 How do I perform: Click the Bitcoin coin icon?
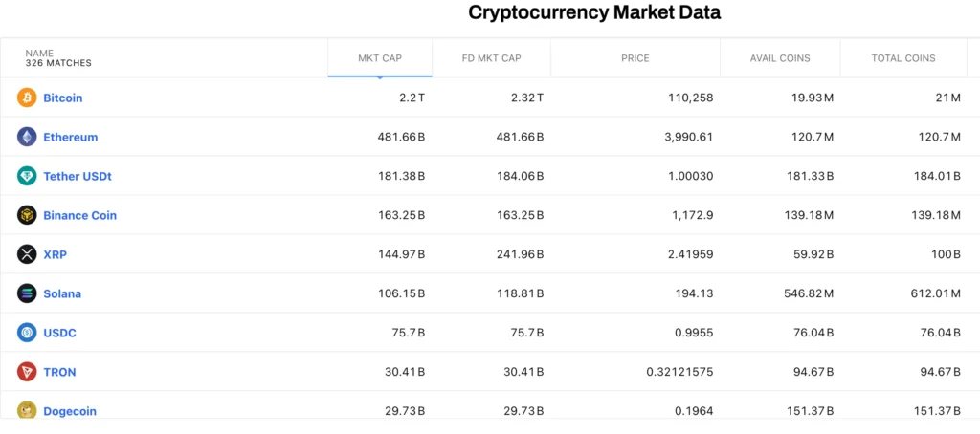(27, 98)
